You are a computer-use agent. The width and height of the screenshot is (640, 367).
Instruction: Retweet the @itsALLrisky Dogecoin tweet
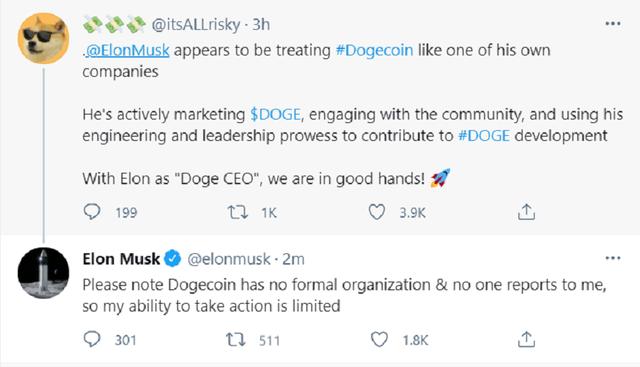click(237, 212)
